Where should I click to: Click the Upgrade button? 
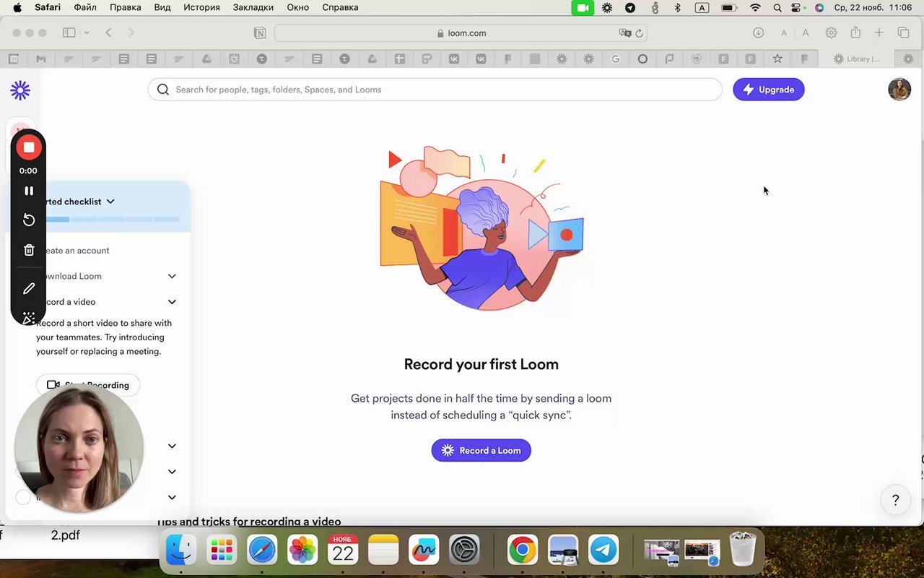click(768, 90)
